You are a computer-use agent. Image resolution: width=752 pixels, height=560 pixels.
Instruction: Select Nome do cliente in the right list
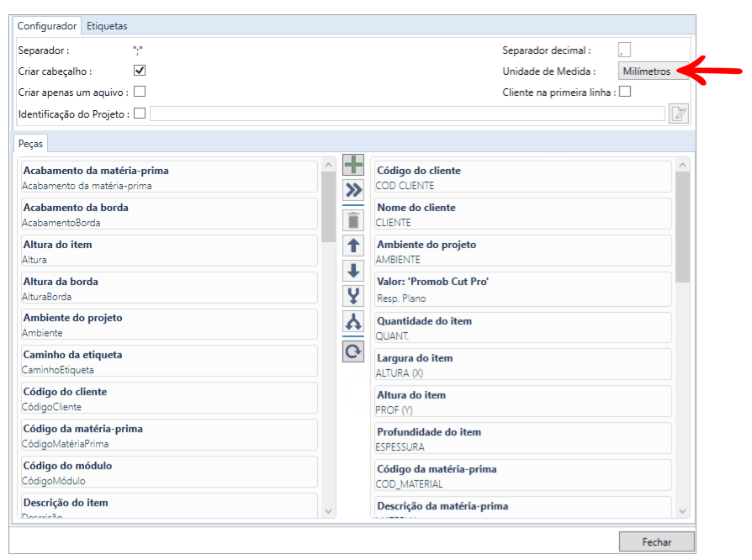tap(523, 214)
